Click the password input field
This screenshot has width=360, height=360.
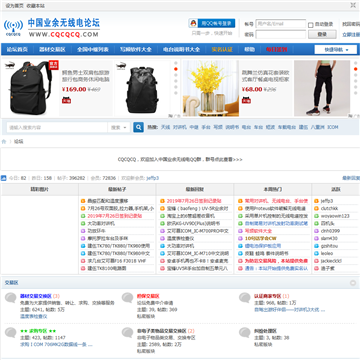coord(281,34)
